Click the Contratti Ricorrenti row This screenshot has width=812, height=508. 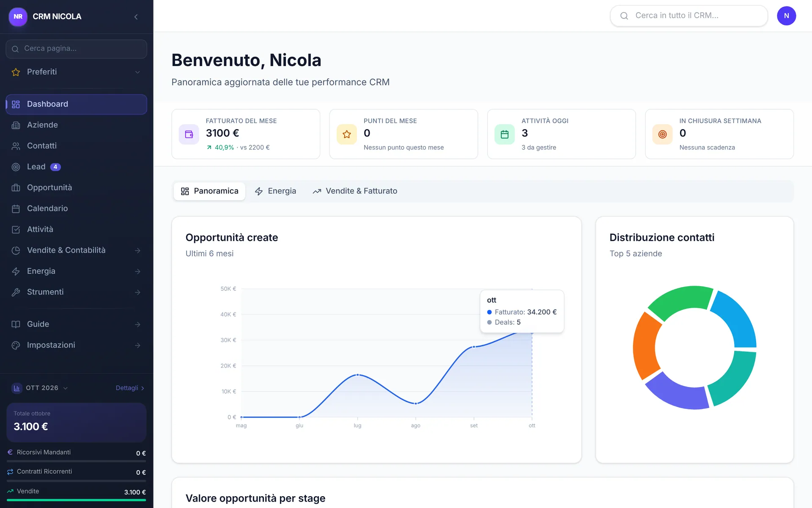pyautogui.click(x=77, y=472)
